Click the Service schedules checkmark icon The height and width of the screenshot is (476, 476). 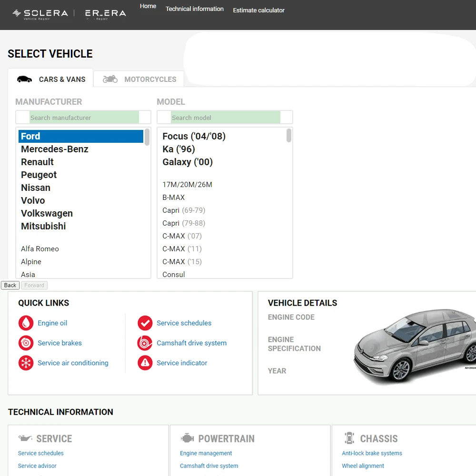145,323
